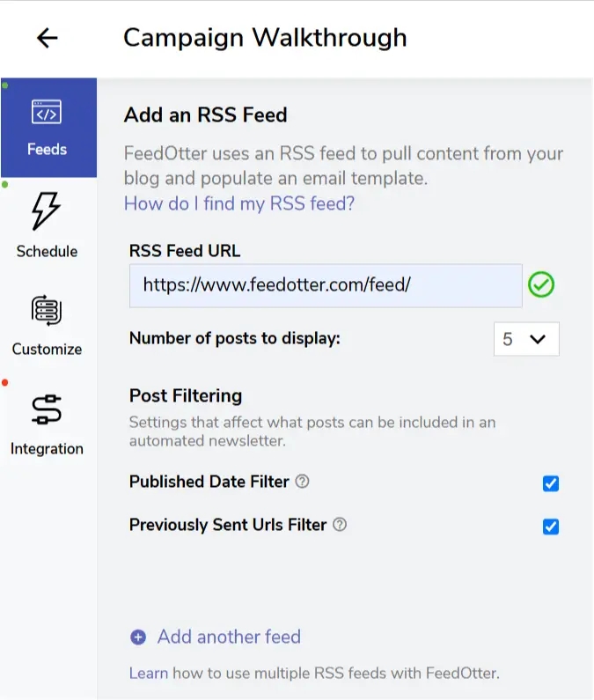Open the Integration tab label

click(x=47, y=449)
